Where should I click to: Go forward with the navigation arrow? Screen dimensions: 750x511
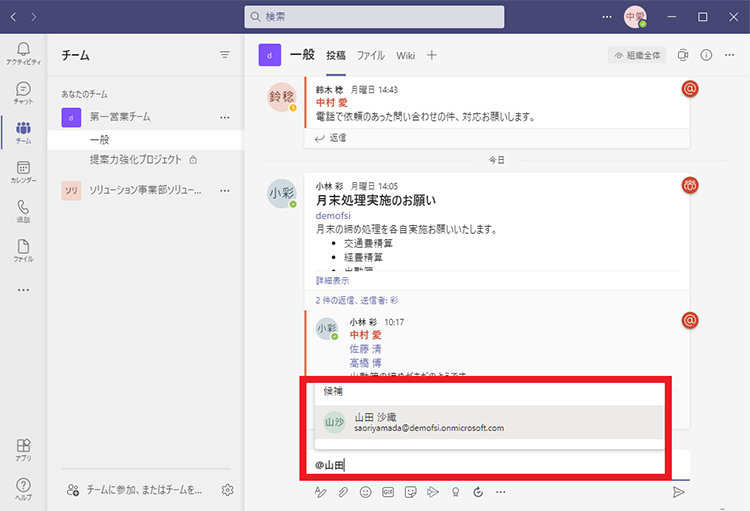click(33, 17)
